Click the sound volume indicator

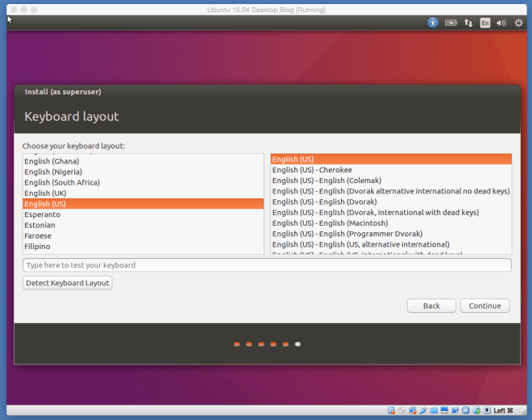coord(501,23)
